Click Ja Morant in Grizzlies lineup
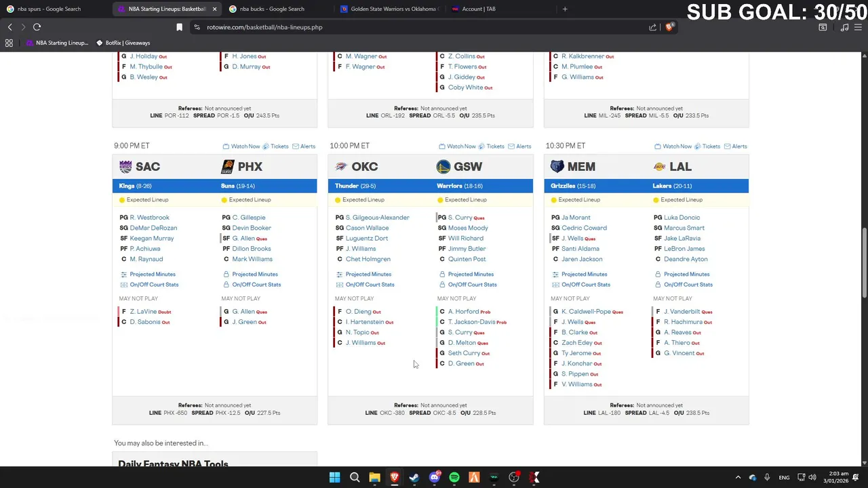This screenshot has width=868, height=488. [576, 218]
